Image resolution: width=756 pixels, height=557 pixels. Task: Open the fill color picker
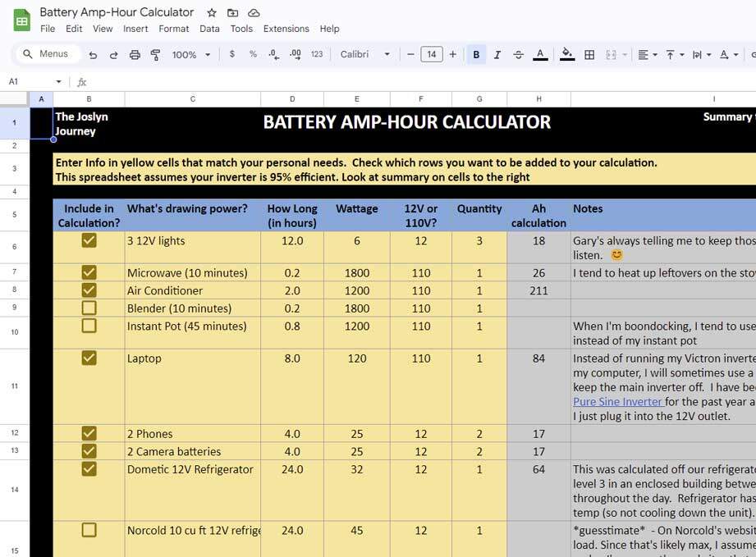coord(567,54)
